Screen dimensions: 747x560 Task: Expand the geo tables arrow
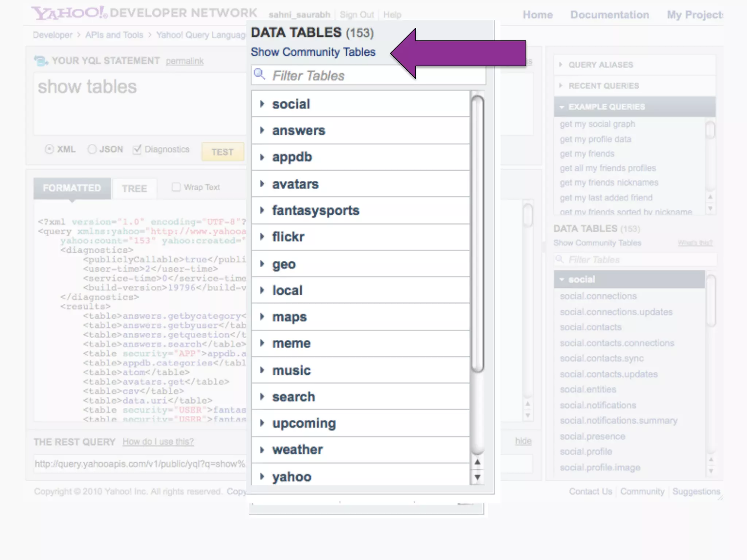point(262,264)
